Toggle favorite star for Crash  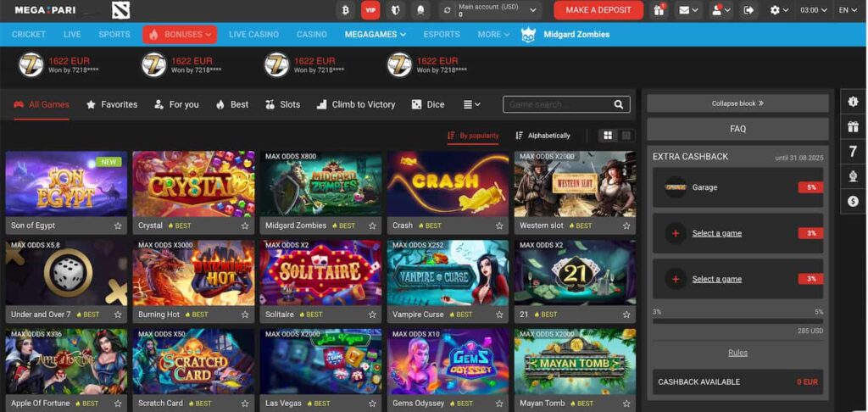click(x=499, y=226)
